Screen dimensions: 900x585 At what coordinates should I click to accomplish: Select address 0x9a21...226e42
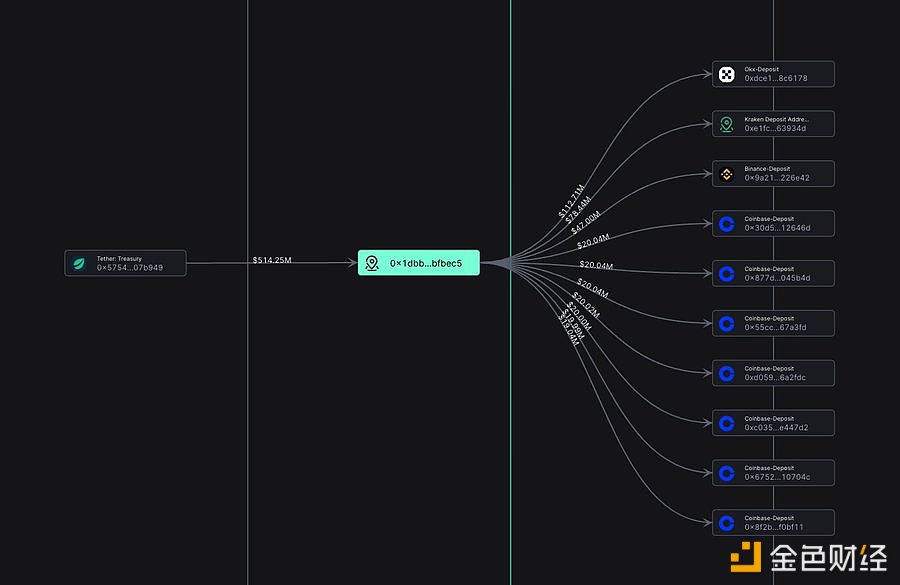coord(777,178)
